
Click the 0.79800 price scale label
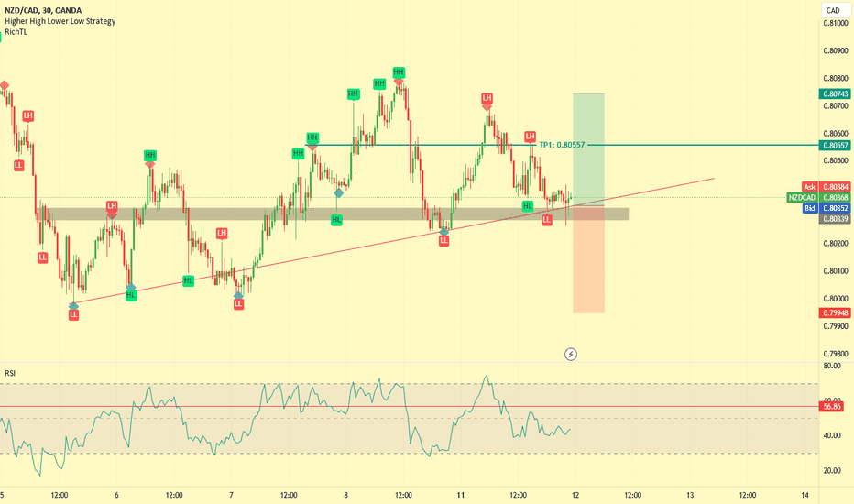(x=836, y=354)
